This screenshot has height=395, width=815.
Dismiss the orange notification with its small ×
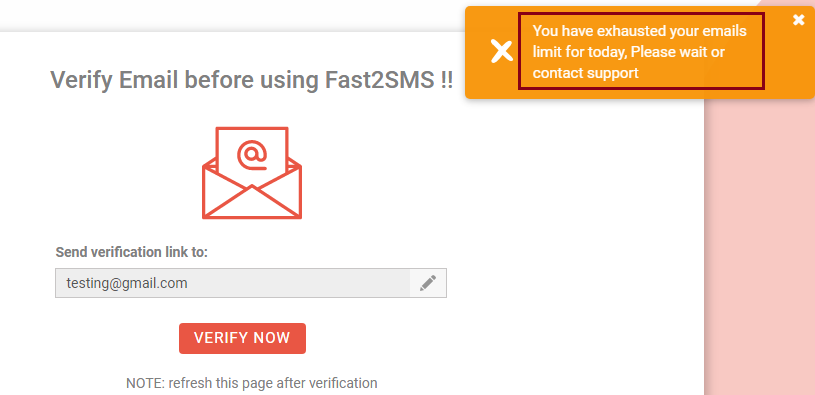[798, 20]
